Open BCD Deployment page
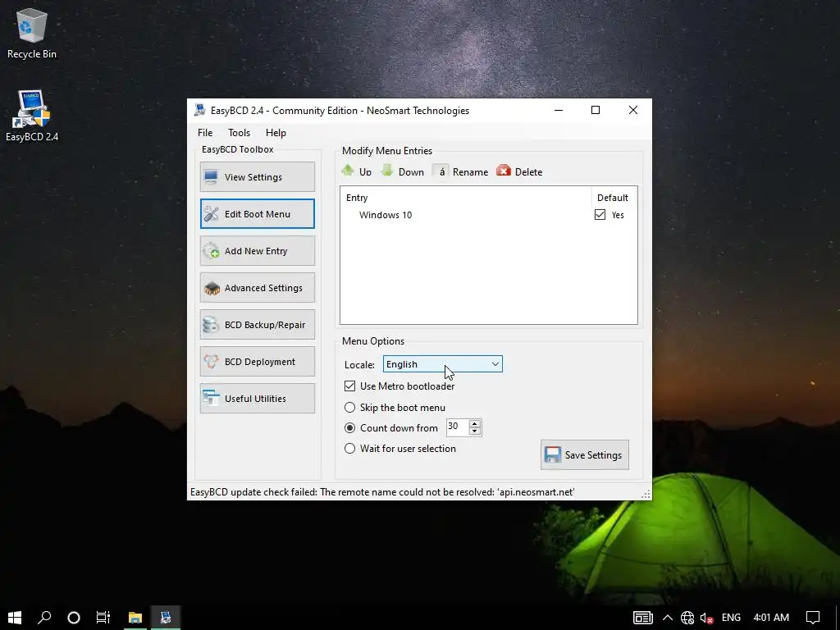The height and width of the screenshot is (630, 840). click(257, 362)
